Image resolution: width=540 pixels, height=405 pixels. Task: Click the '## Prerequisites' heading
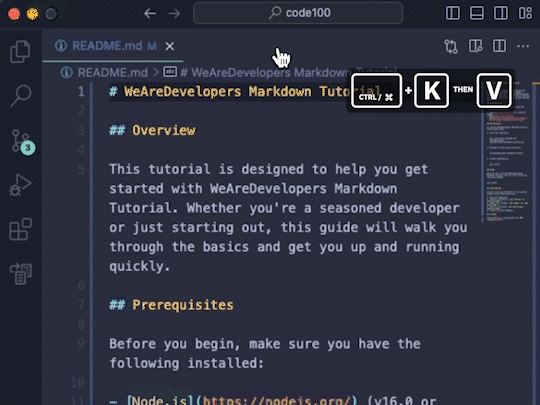coord(171,305)
